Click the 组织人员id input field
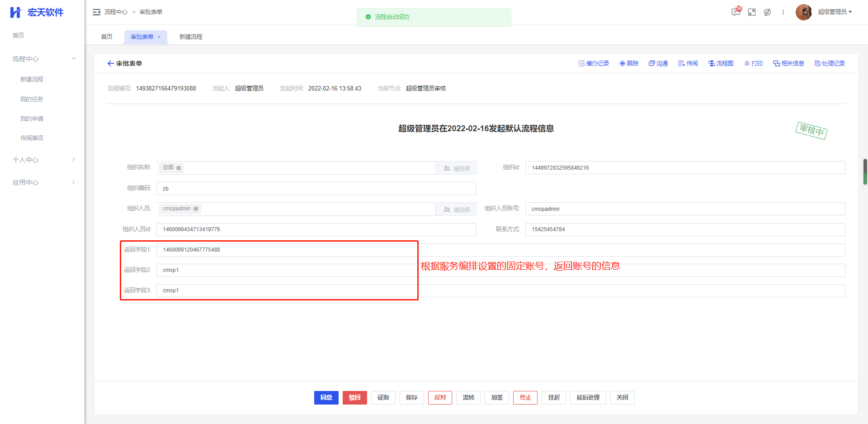868x424 pixels. [x=316, y=229]
